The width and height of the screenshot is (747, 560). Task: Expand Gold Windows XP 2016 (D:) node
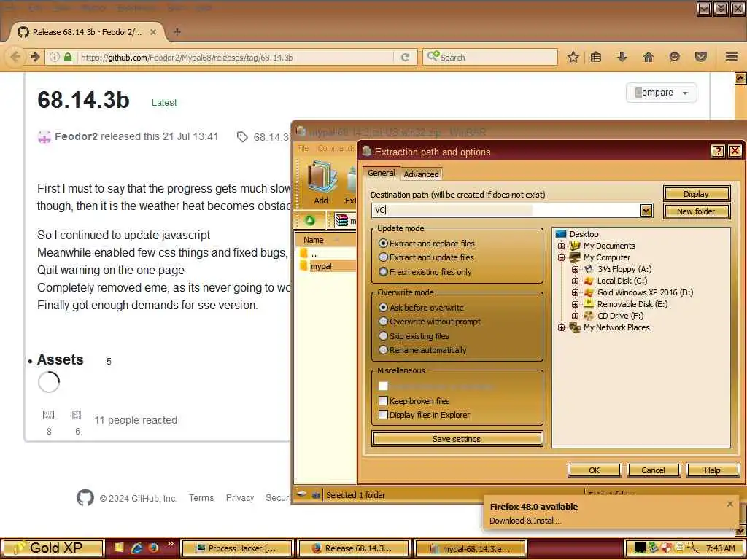point(575,292)
